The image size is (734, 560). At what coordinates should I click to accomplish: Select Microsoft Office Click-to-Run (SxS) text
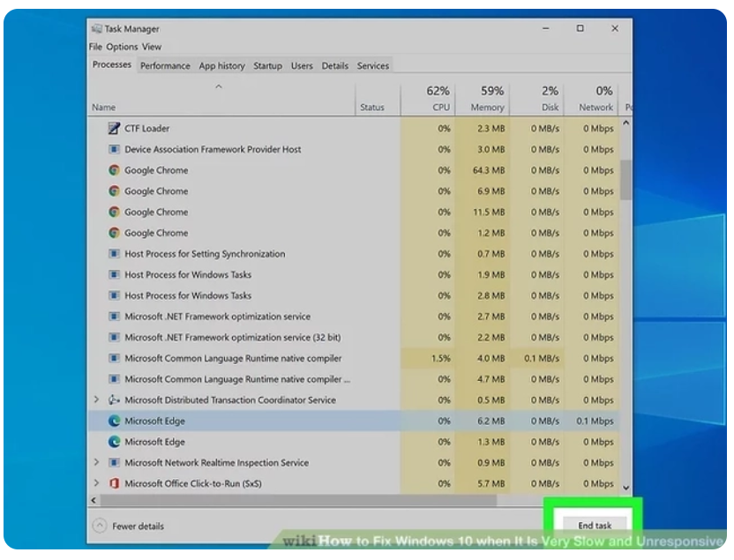193,483
